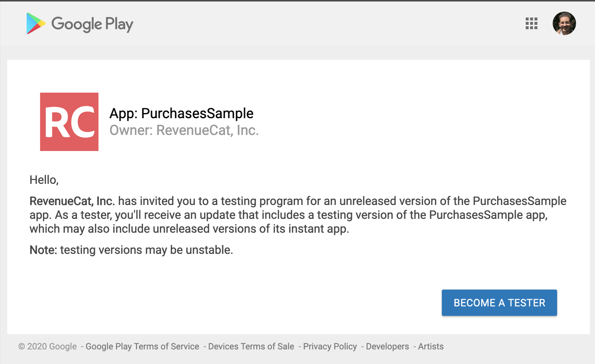Click the 'testing versions may be unstable' text
The width and height of the screenshot is (595, 364).
146,250
